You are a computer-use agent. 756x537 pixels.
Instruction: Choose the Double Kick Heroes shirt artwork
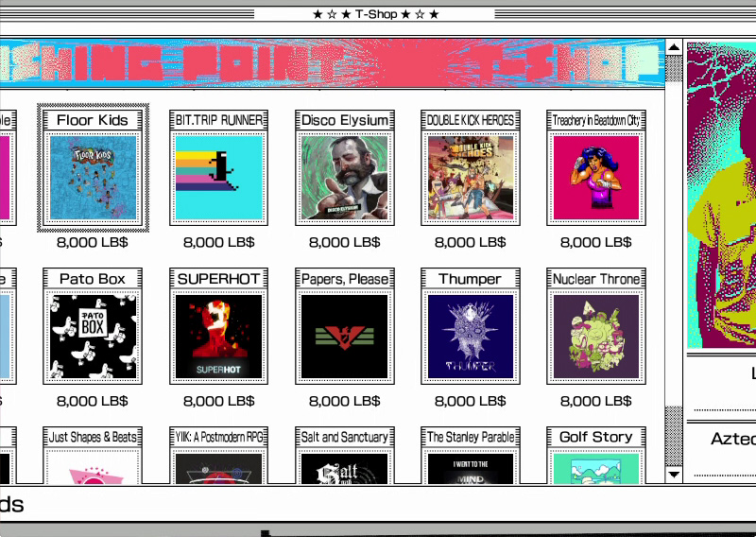(x=471, y=178)
